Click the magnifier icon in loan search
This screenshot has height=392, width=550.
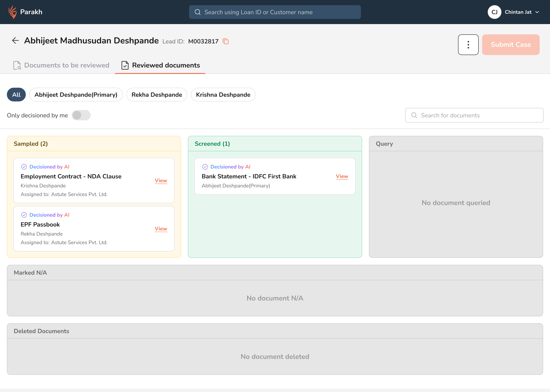pos(198,12)
